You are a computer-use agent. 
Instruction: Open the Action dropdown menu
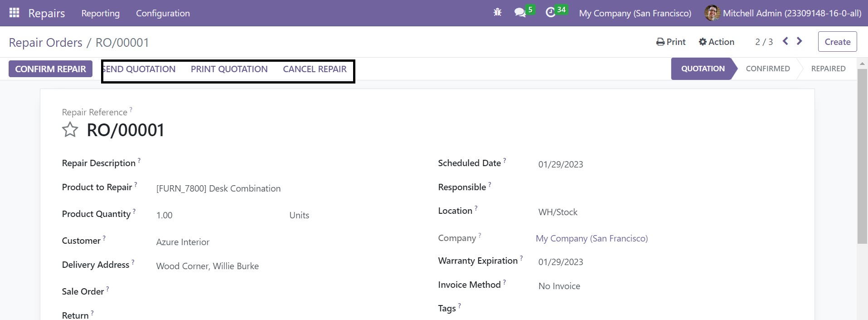(716, 42)
